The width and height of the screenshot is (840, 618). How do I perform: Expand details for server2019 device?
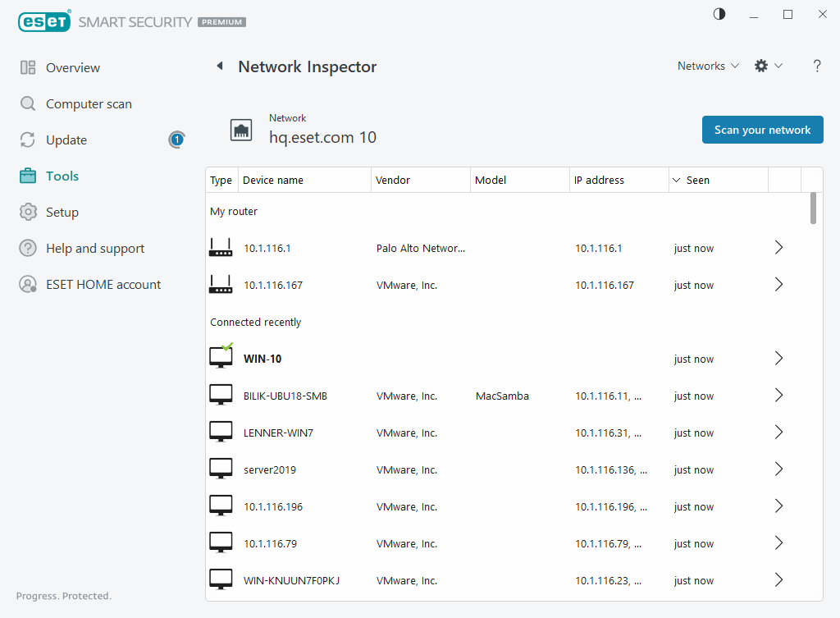[778, 469]
